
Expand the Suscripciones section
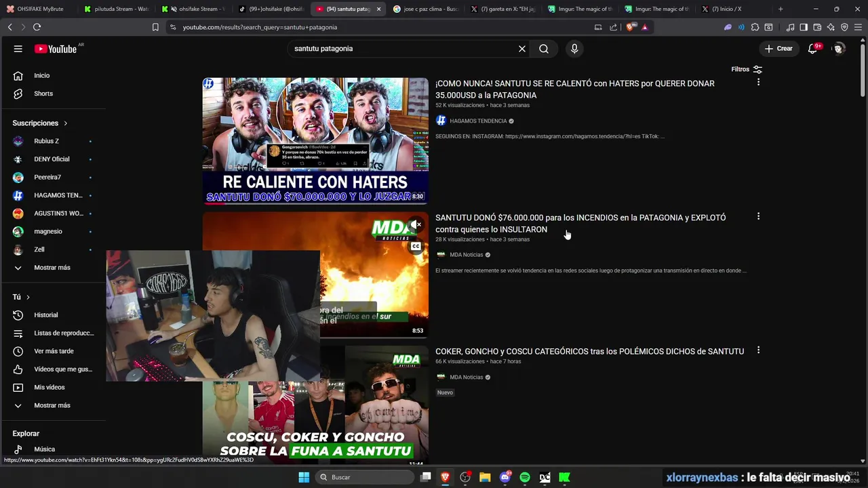[41, 123]
